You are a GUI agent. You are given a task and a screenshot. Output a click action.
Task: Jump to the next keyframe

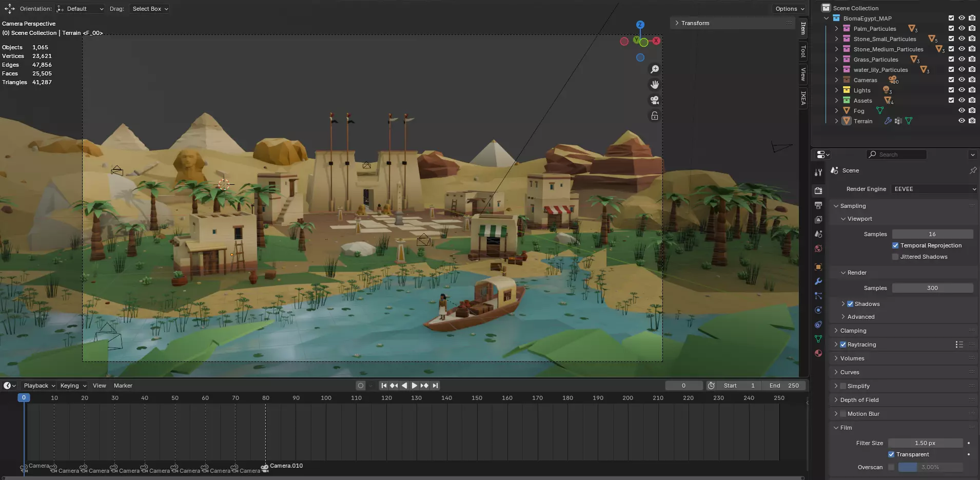point(425,386)
